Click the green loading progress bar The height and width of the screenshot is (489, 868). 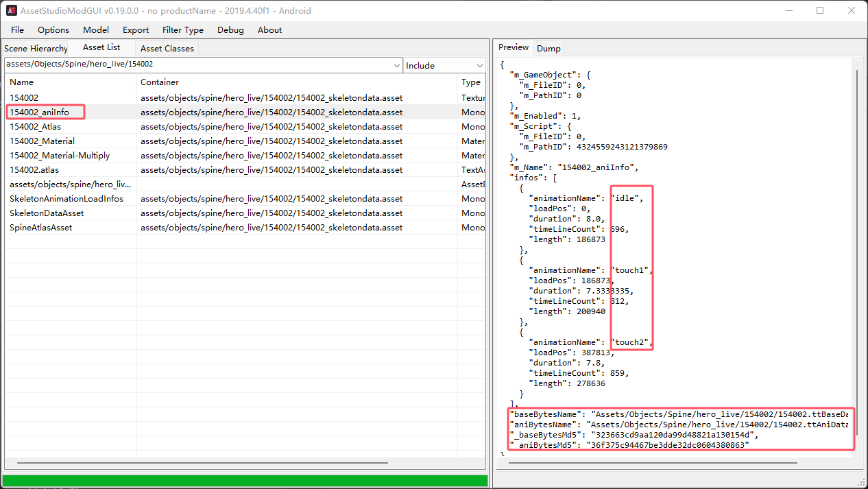coord(245,481)
